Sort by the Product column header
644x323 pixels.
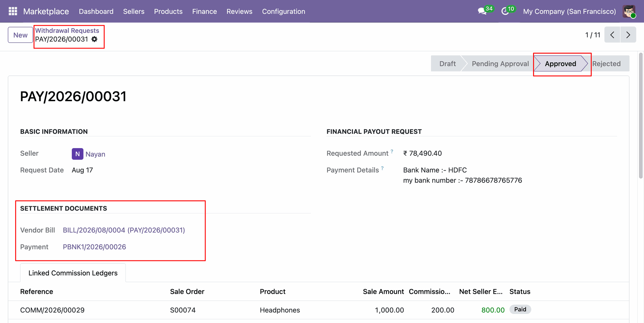[273, 292]
